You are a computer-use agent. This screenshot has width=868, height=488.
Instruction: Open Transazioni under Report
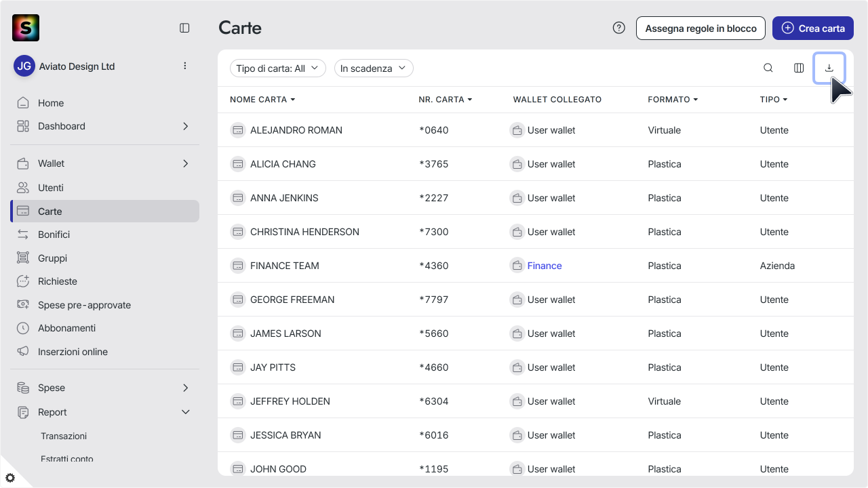point(64,436)
